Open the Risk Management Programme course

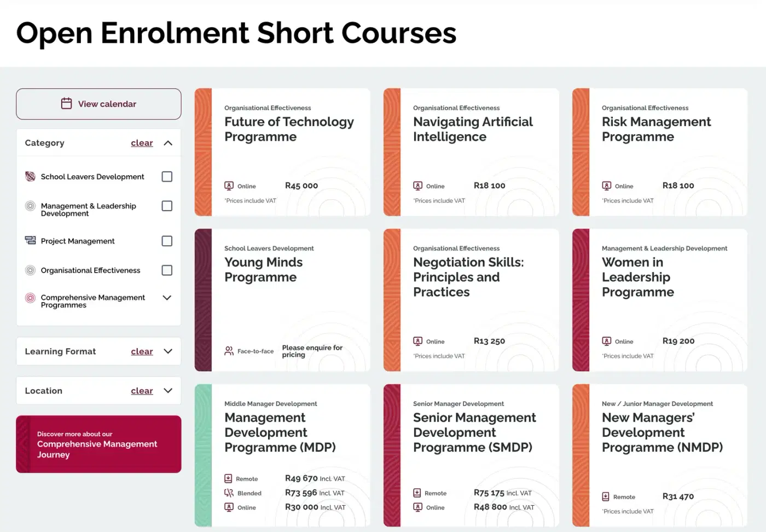[660, 152]
